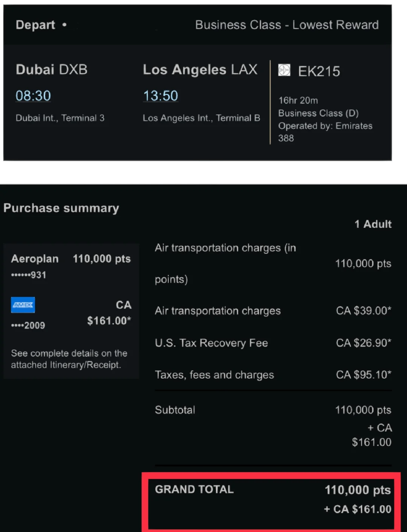
Task: Click the 1 Adult passenger label
Action: tap(373, 224)
